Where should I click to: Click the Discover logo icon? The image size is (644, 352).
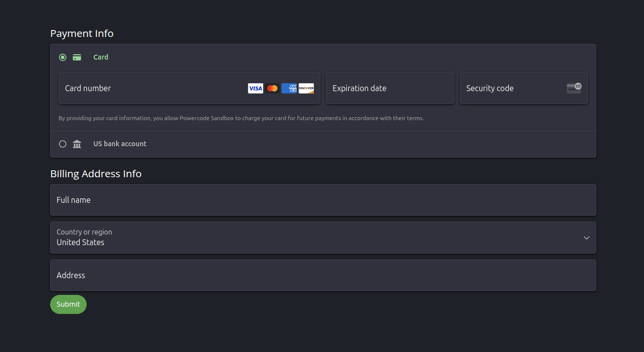coord(306,88)
